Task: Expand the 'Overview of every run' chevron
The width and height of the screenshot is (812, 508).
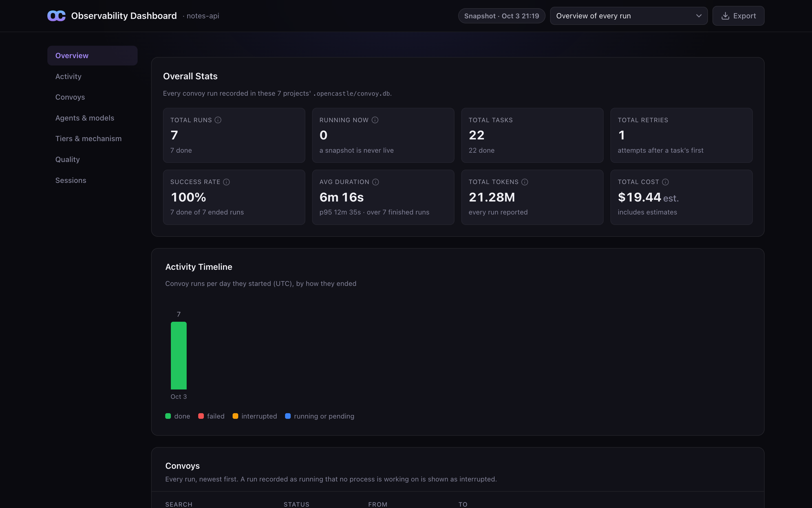Action: [699, 16]
